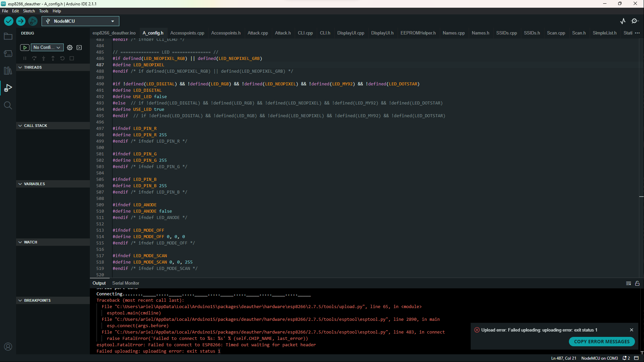Start an Upload with the arrow icon
The width and height of the screenshot is (644, 362).
(20, 21)
